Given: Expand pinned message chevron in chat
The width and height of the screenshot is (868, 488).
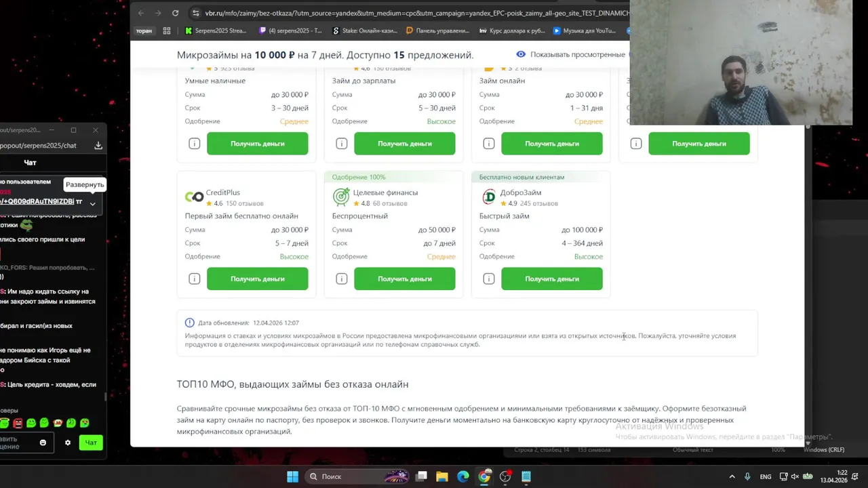Looking at the screenshot, I should (93, 203).
